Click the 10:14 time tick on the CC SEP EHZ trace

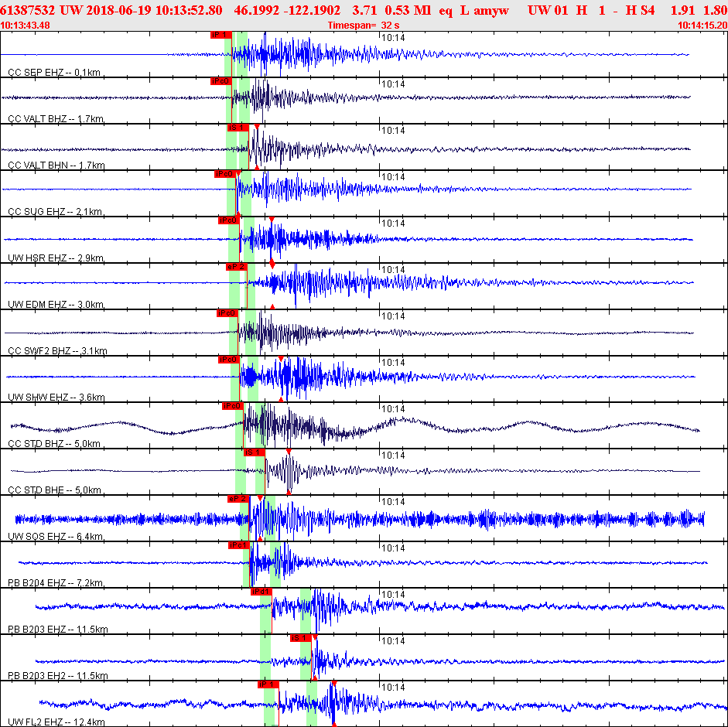click(x=393, y=38)
